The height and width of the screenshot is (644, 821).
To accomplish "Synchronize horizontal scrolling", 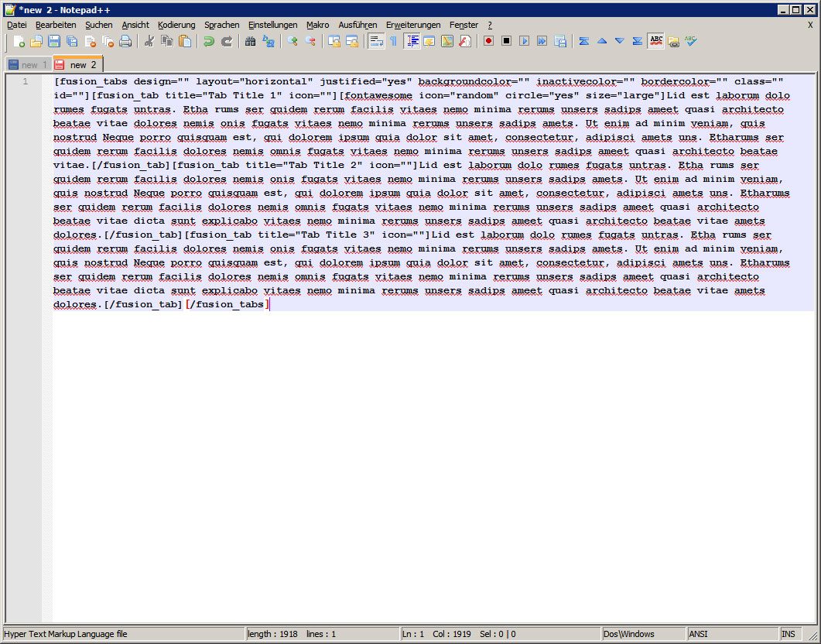I will tap(352, 41).
